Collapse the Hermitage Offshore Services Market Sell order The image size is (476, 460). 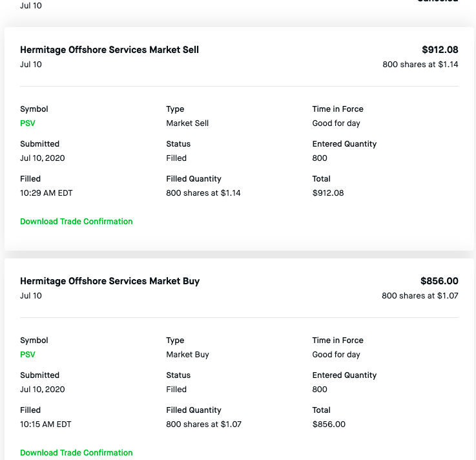[x=109, y=50]
